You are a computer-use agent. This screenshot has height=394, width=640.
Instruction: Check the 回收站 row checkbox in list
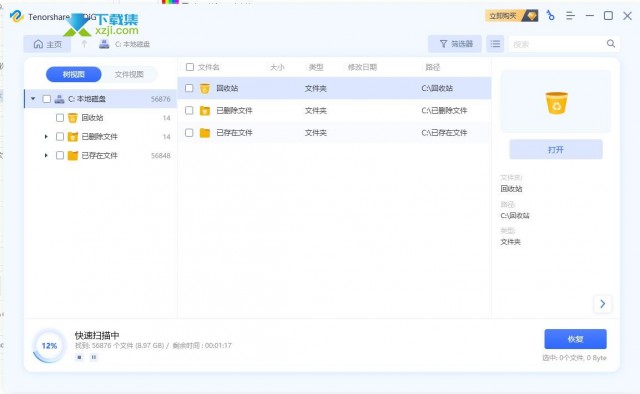189,88
